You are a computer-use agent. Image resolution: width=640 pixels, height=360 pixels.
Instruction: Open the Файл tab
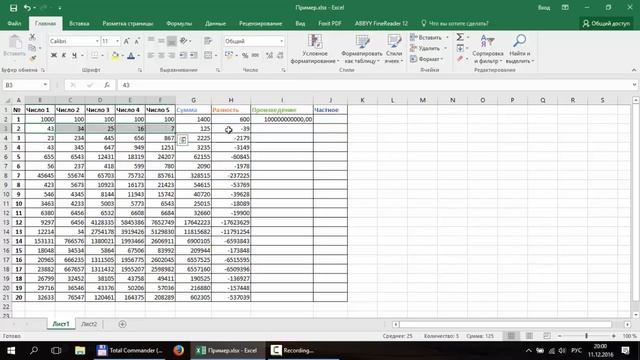[14, 24]
